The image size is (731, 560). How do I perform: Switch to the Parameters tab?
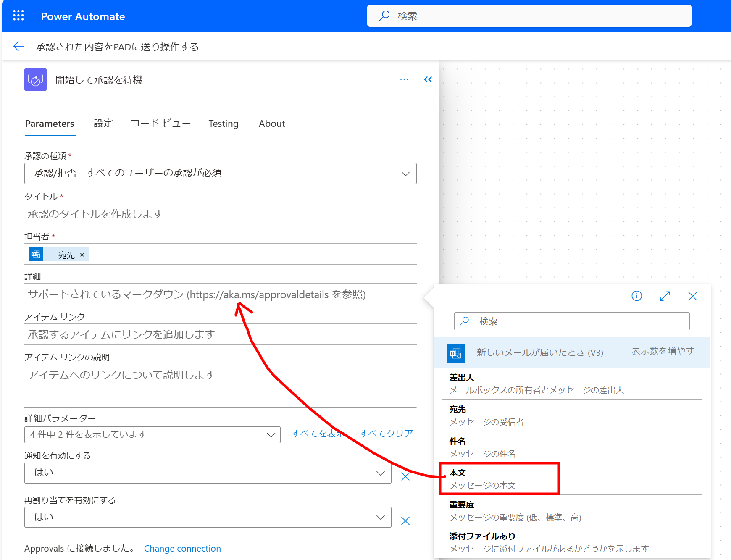click(x=50, y=124)
